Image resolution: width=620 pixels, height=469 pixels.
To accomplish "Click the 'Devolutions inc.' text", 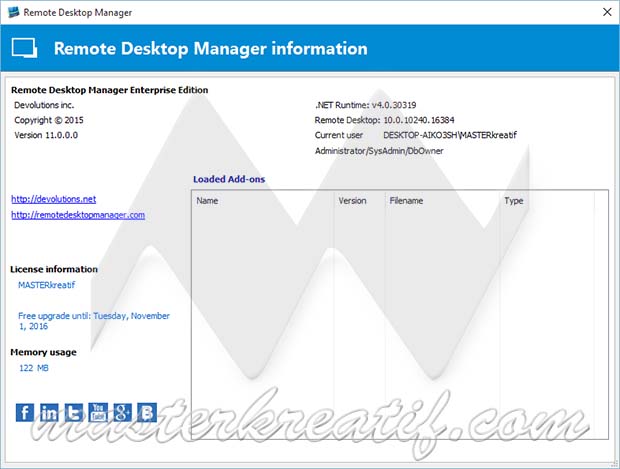I will [44, 105].
